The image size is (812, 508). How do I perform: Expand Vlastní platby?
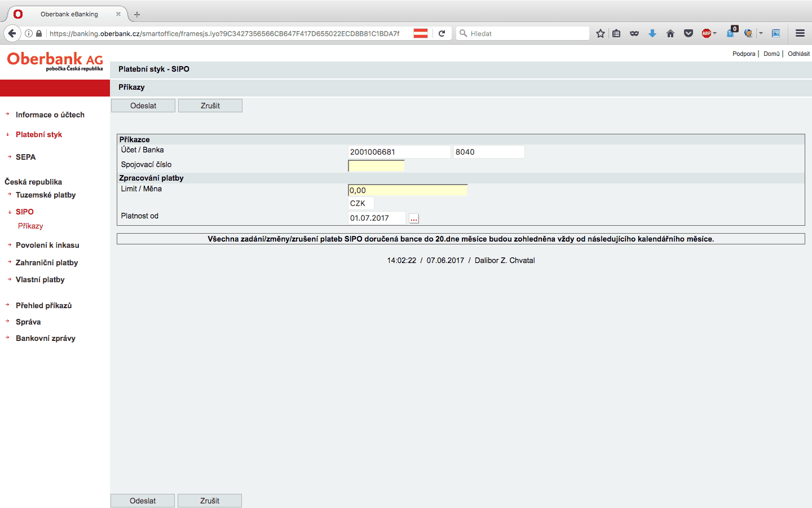point(40,279)
